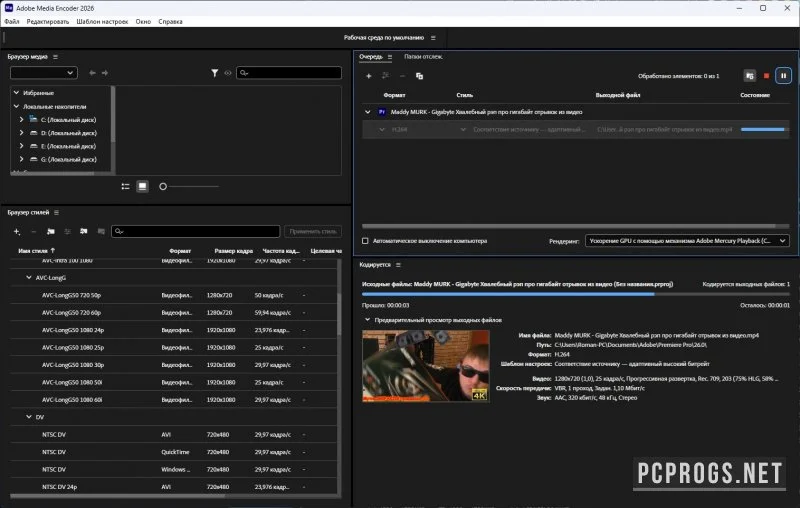Screen dimensions: 800x508
Task: Click the media browser search field
Action: coord(289,73)
